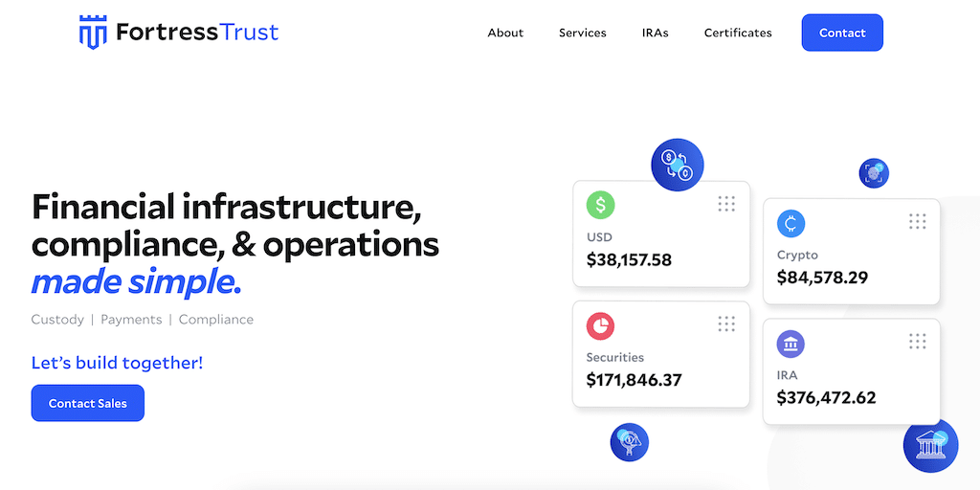
Task: Click the large bank building circle icon
Action: click(930, 446)
